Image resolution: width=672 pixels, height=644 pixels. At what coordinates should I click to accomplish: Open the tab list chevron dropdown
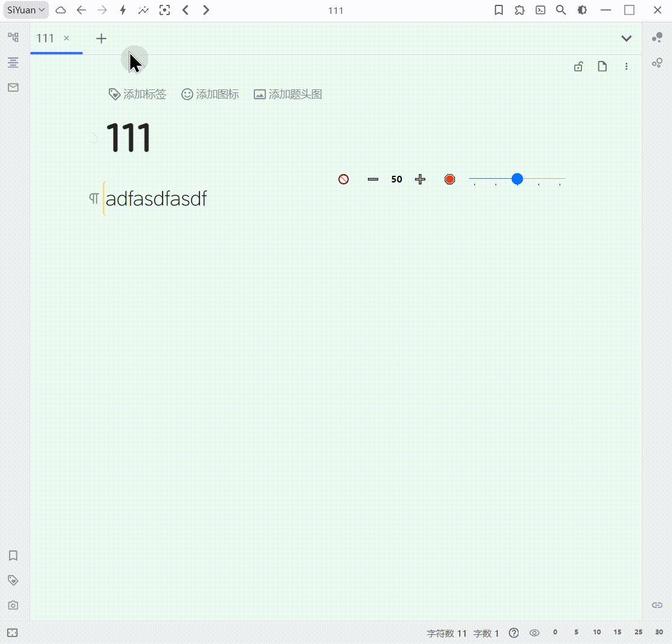[627, 37]
